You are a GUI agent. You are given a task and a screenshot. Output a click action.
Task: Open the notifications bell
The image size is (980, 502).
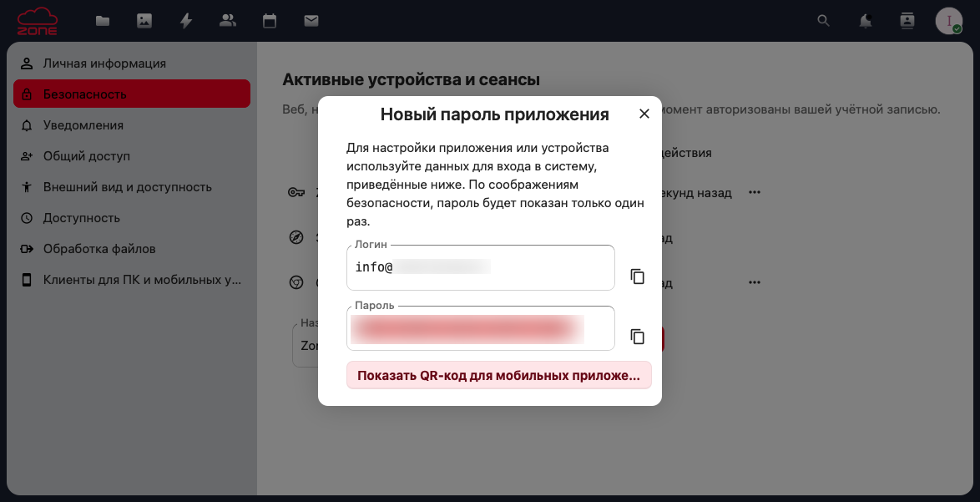866,21
